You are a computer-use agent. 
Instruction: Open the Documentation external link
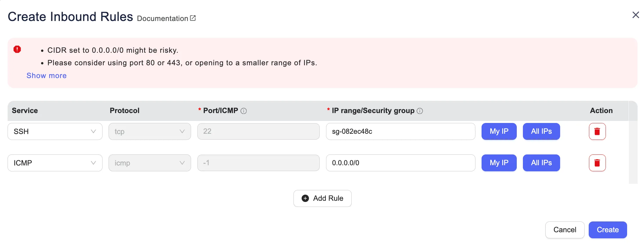166,18
